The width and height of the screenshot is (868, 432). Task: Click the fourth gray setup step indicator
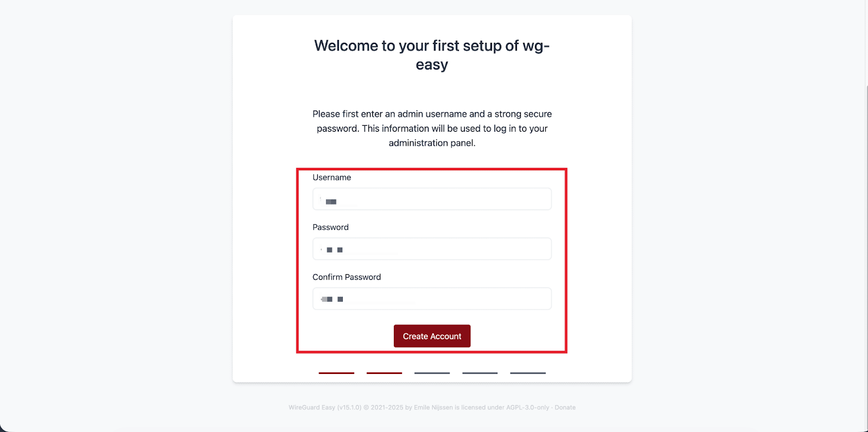[480, 373]
